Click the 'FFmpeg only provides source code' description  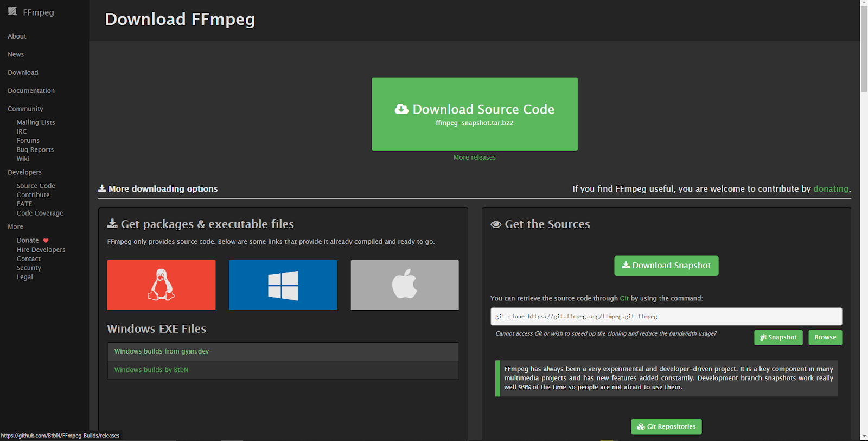pyautogui.click(x=271, y=242)
